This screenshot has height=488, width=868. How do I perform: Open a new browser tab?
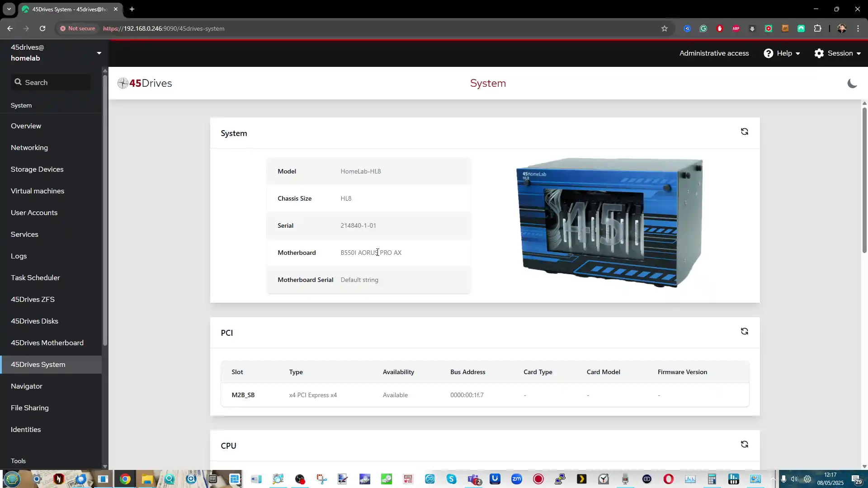pyautogui.click(x=132, y=9)
